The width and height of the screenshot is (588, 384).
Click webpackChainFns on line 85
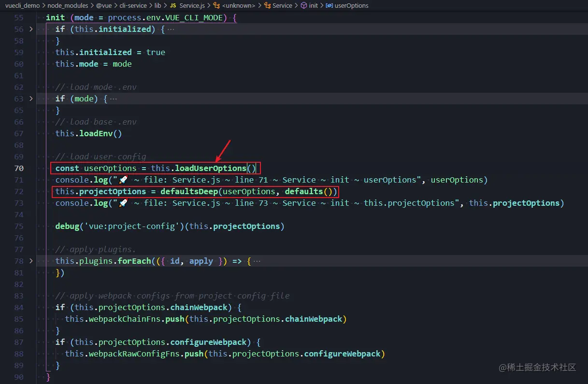pyautogui.click(x=125, y=319)
